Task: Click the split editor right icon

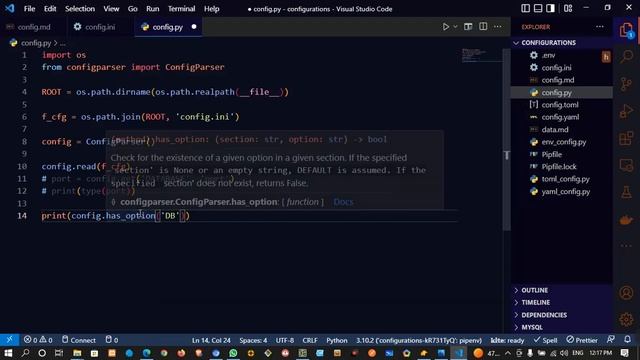Action: [483, 27]
